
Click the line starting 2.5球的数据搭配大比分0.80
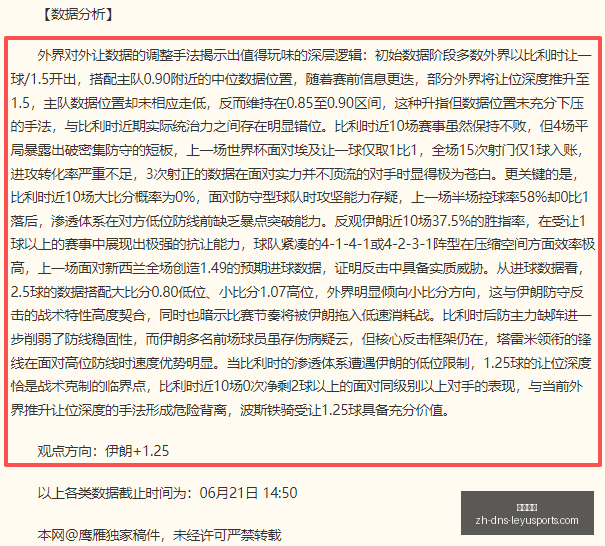coord(297,292)
